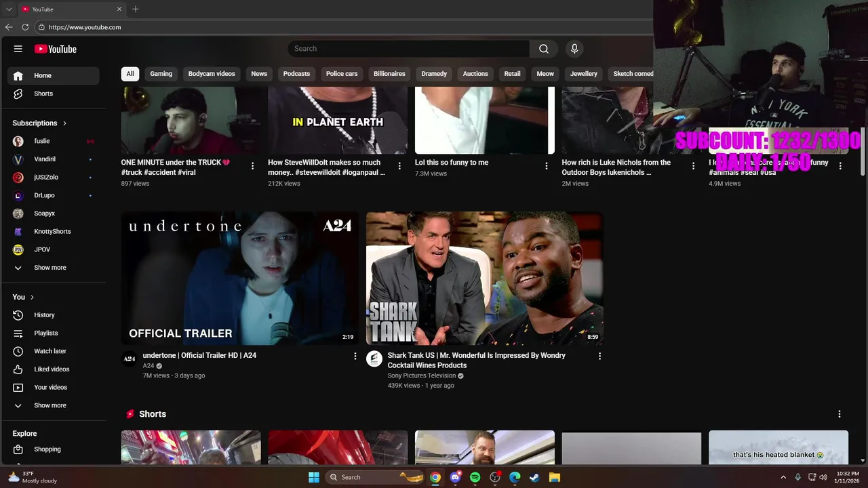Open options for Lol this so funny
The height and width of the screenshot is (488, 868).
coord(547,166)
